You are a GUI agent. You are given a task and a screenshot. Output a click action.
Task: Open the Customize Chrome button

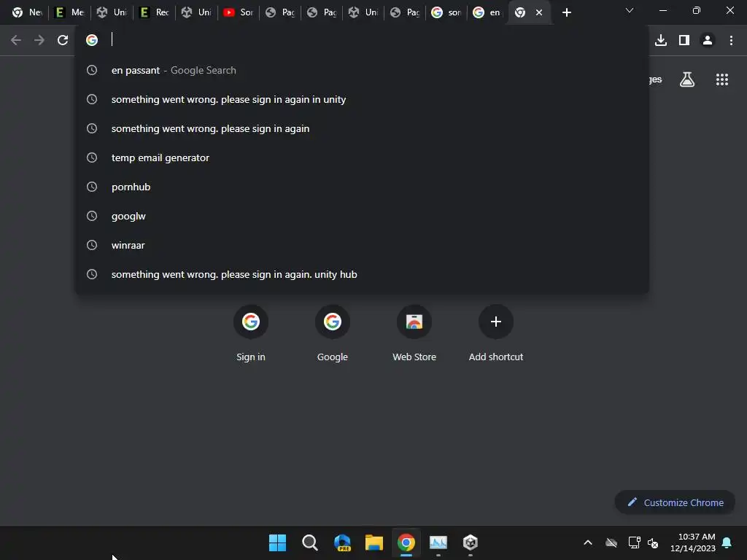(x=675, y=502)
